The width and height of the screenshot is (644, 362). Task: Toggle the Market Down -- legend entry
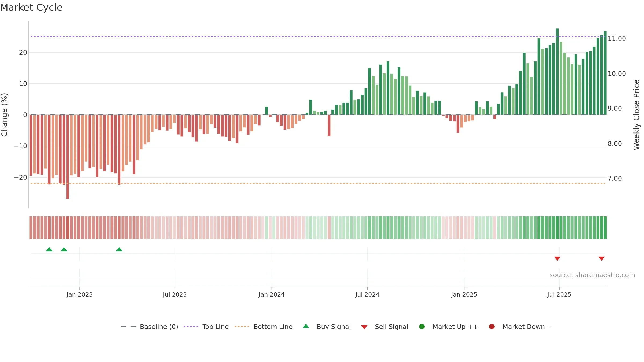520,327
